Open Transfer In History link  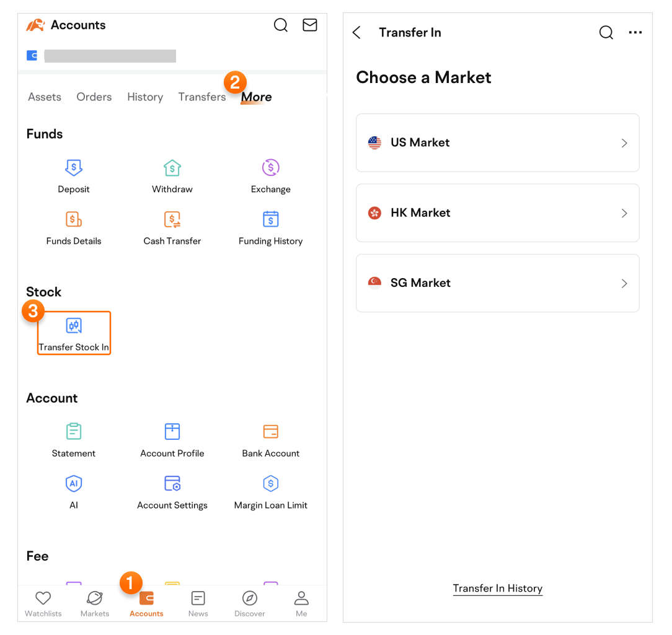pyautogui.click(x=497, y=589)
